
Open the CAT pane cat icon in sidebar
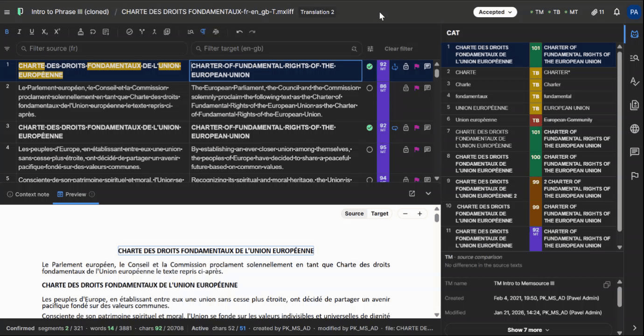pyautogui.click(x=634, y=34)
